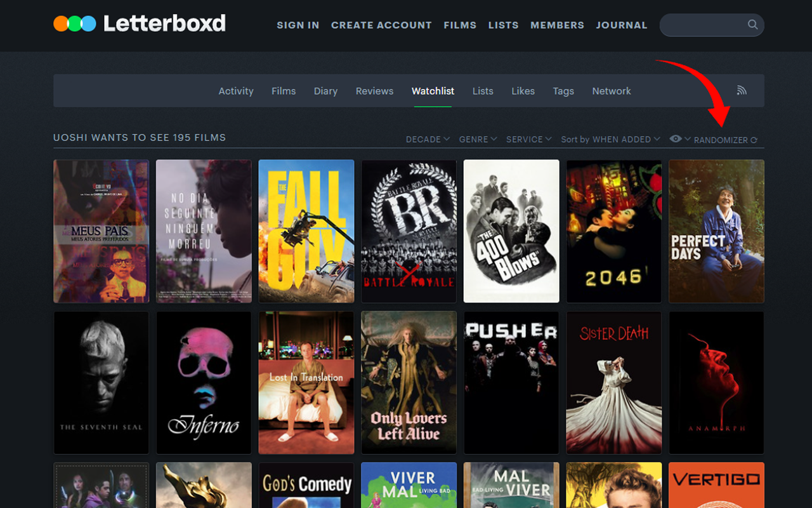The image size is (812, 508).
Task: Select the Watchlist tab
Action: click(433, 91)
